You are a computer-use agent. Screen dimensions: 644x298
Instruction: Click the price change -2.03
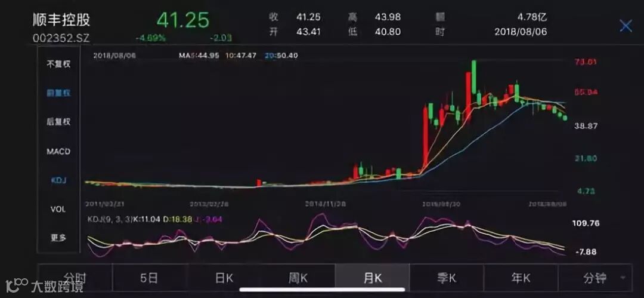pyautogui.click(x=221, y=38)
